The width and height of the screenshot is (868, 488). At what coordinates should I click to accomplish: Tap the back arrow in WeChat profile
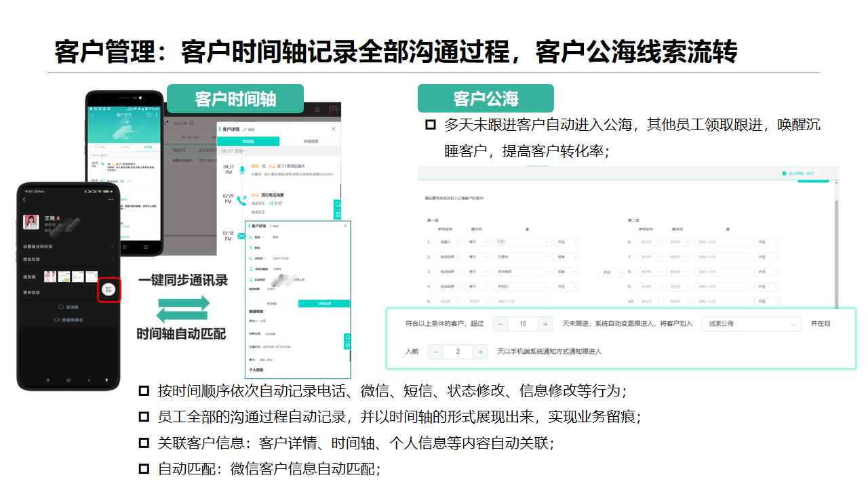24,199
